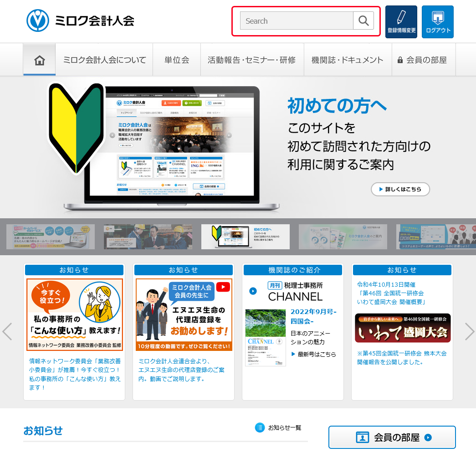
Task: Click the 機関誌のご紹介 card header
Action: pyautogui.click(x=292, y=270)
